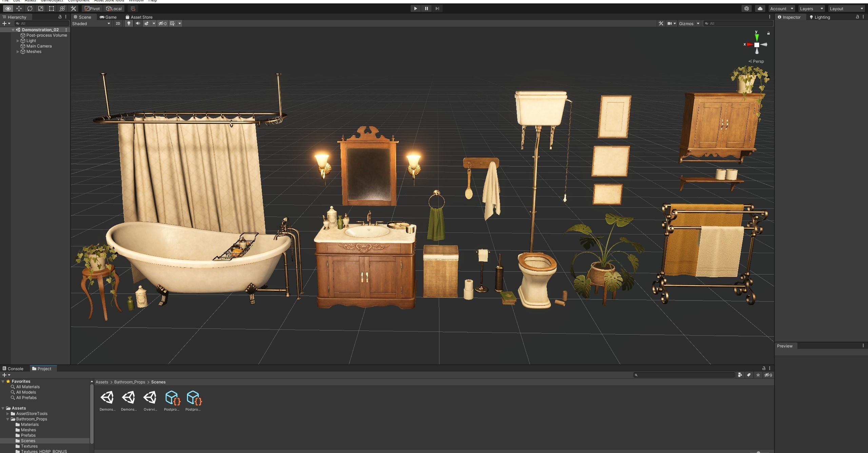Image resolution: width=868 pixels, height=453 pixels.
Task: Switch to the Game tab
Action: (108, 17)
